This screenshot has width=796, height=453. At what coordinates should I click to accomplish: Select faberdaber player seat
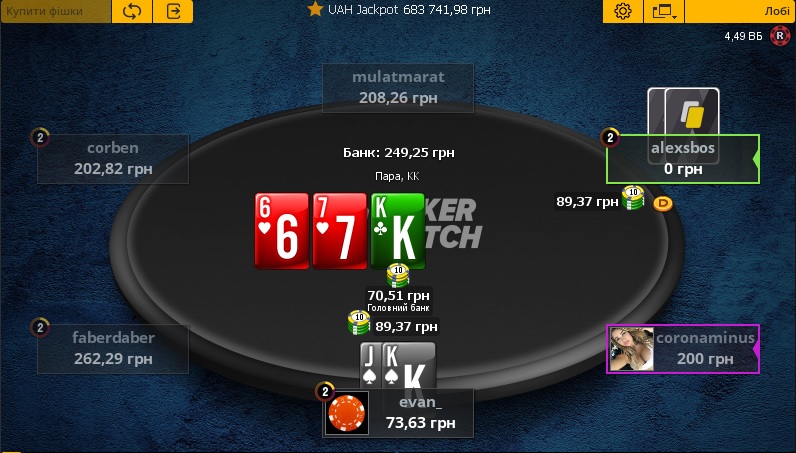pos(113,349)
